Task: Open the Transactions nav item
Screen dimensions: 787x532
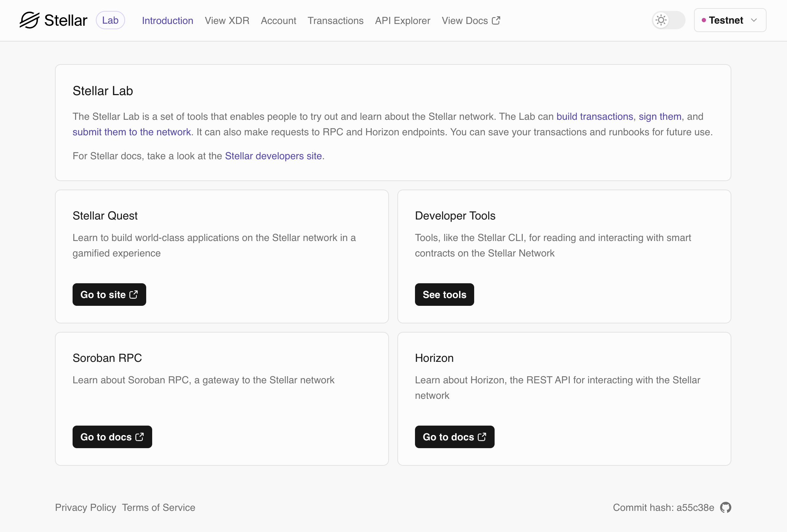Action: (336, 20)
